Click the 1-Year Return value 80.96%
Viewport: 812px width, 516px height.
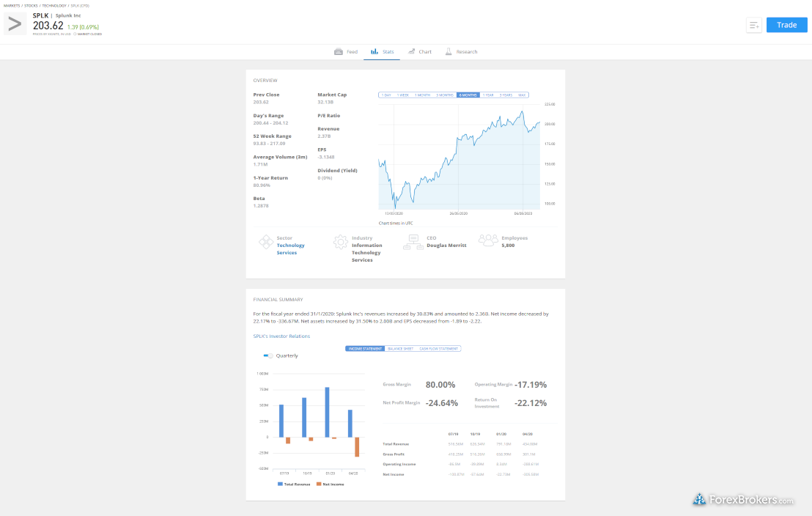(x=262, y=185)
